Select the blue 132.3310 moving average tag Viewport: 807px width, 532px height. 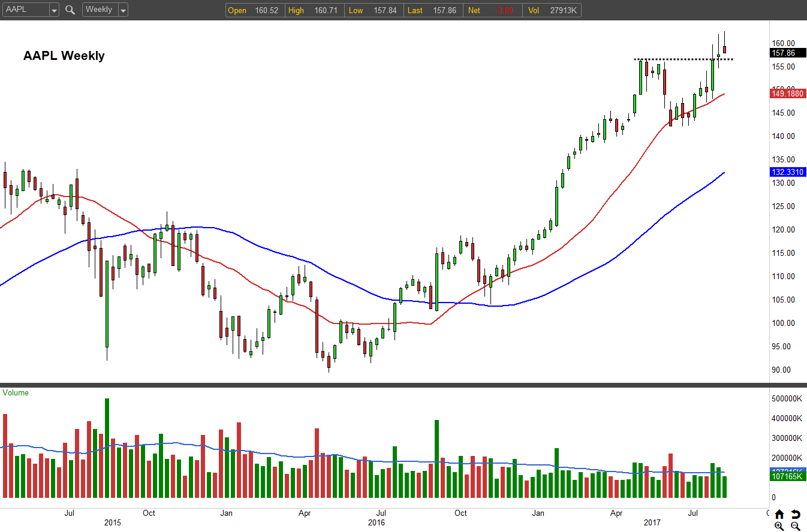point(787,173)
